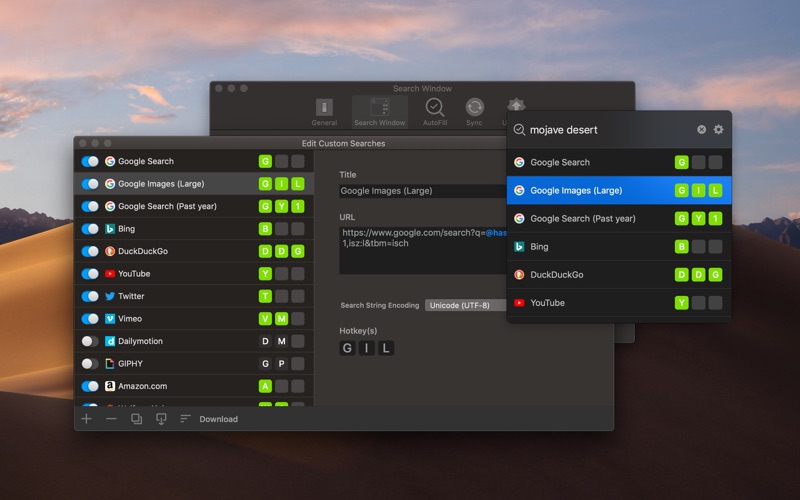The width and height of the screenshot is (800, 500).
Task: Click the Vimeo logo icon in list
Action: [110, 318]
